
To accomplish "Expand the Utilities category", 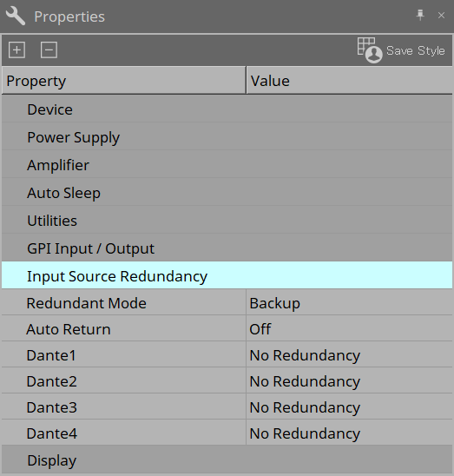I will 227,221.
